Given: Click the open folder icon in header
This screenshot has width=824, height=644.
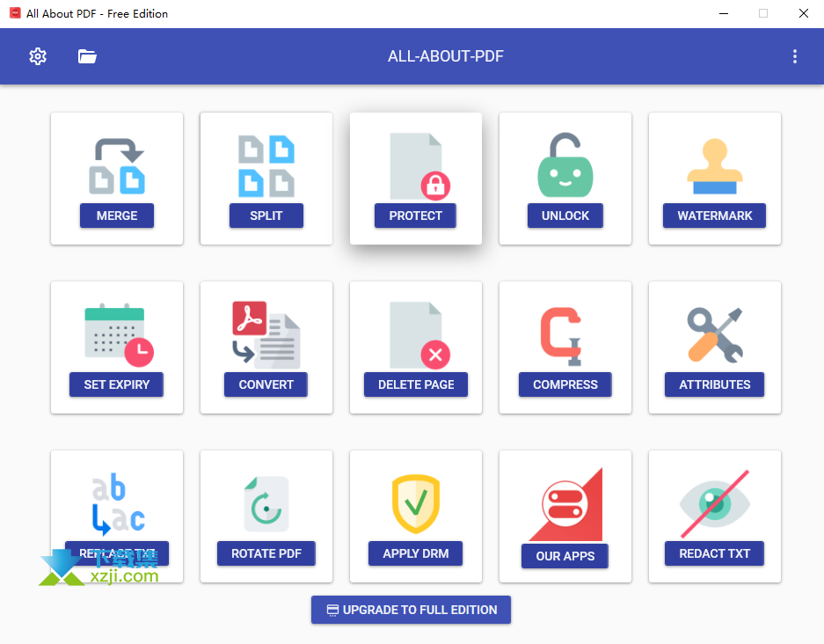Looking at the screenshot, I should pos(87,56).
